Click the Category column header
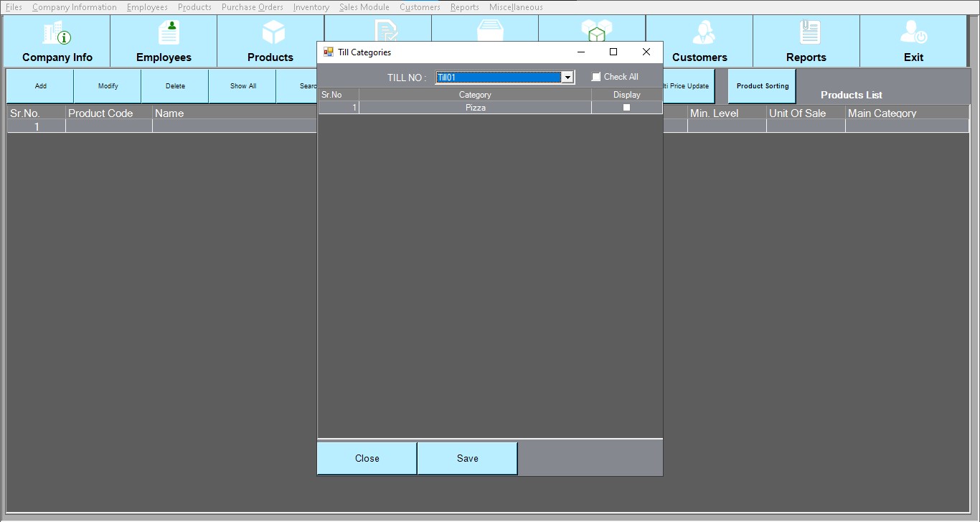This screenshot has height=522, width=980. point(475,95)
